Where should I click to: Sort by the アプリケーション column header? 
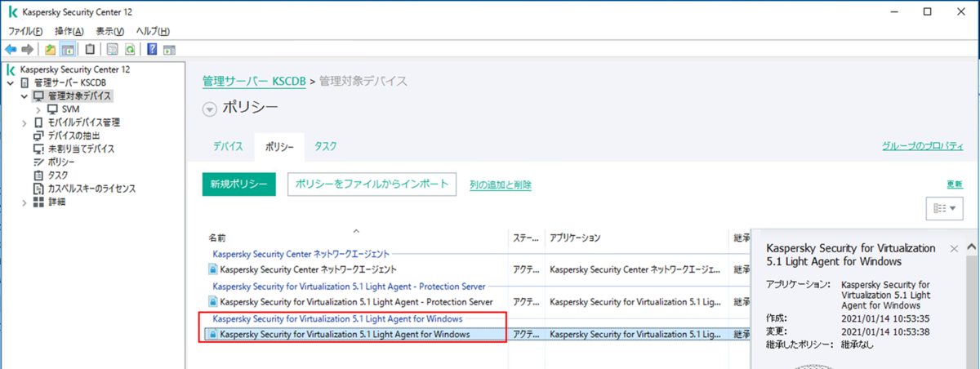[636, 238]
